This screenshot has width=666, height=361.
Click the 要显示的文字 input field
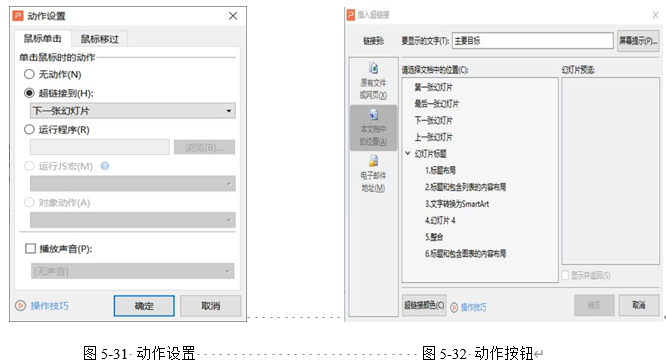[x=533, y=41]
